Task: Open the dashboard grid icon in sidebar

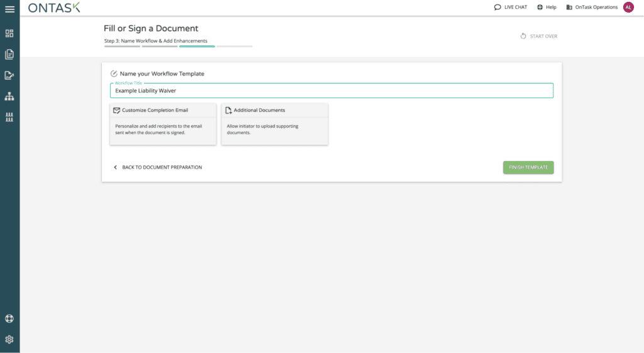Action: [x=9, y=33]
